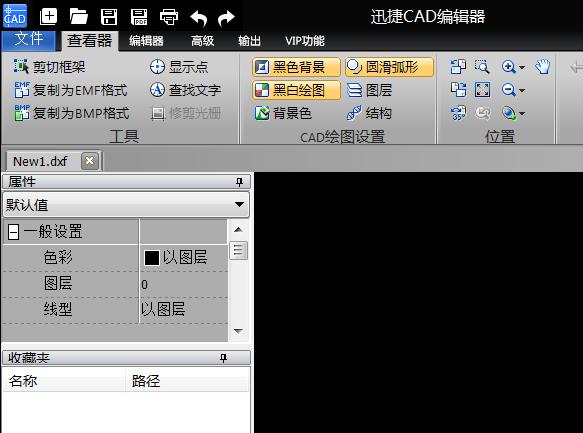Choose 复制为BMP格式

click(71, 113)
